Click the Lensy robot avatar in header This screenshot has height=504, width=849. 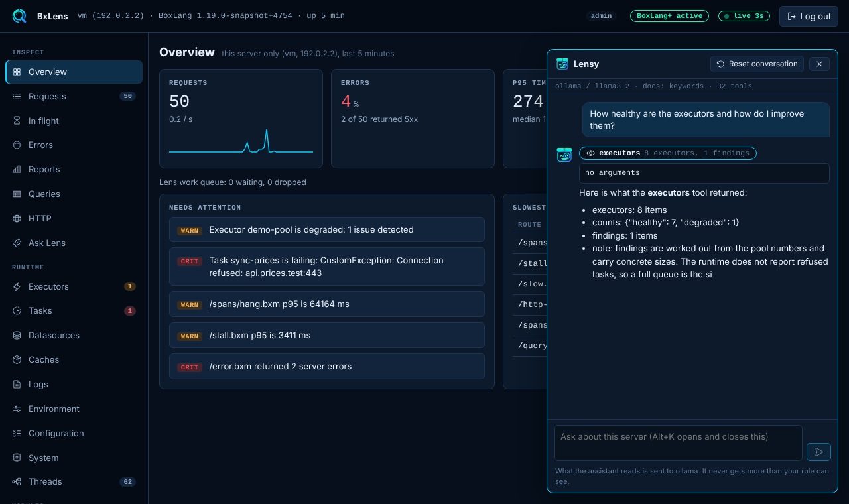pyautogui.click(x=562, y=64)
